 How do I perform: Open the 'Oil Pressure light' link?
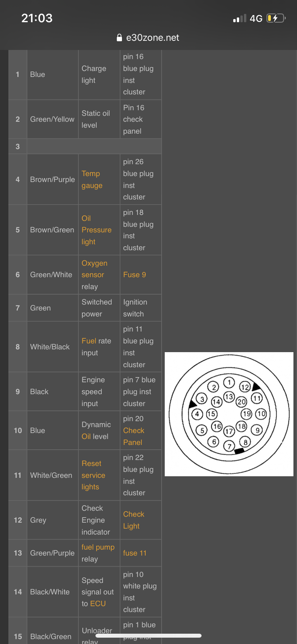pos(96,230)
